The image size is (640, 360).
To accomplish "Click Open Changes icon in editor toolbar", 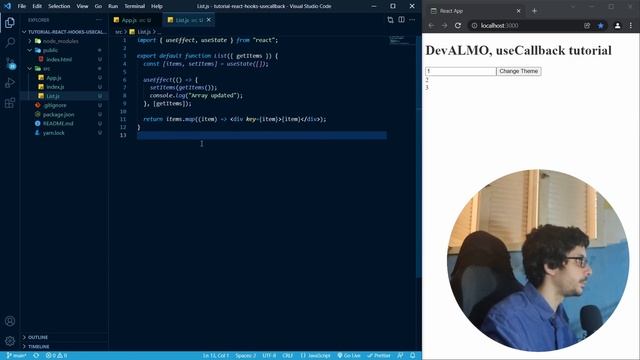I will tap(390, 20).
